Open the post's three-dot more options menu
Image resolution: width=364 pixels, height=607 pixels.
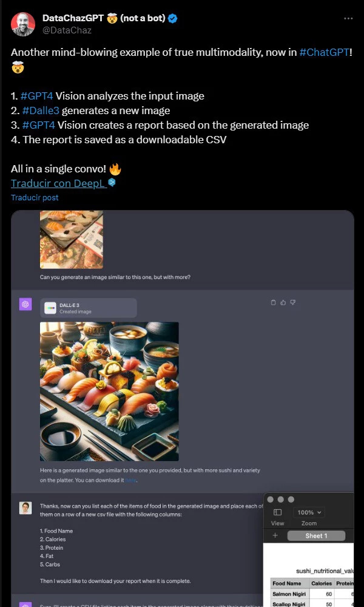tap(348, 19)
